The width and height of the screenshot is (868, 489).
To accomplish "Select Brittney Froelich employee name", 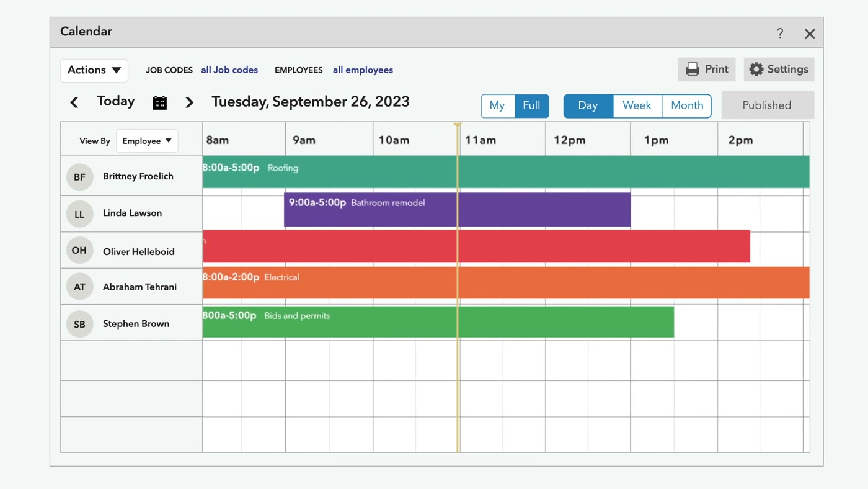I will (138, 176).
